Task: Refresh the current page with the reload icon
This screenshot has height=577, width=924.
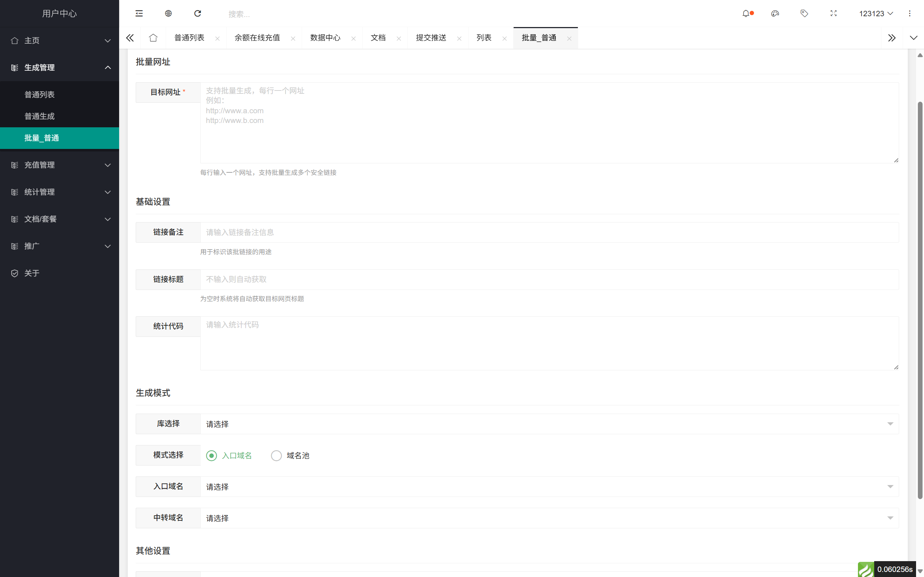Action: pos(198,13)
